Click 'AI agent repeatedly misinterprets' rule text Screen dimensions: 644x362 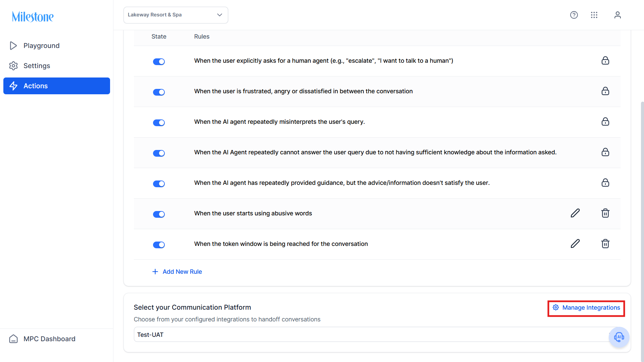click(279, 122)
